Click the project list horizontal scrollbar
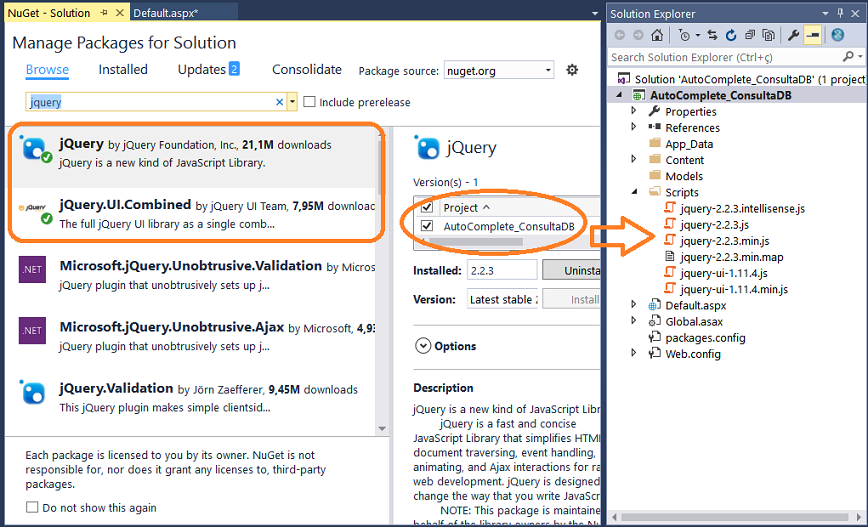Viewport: 868px width, 527px height. 475,241
